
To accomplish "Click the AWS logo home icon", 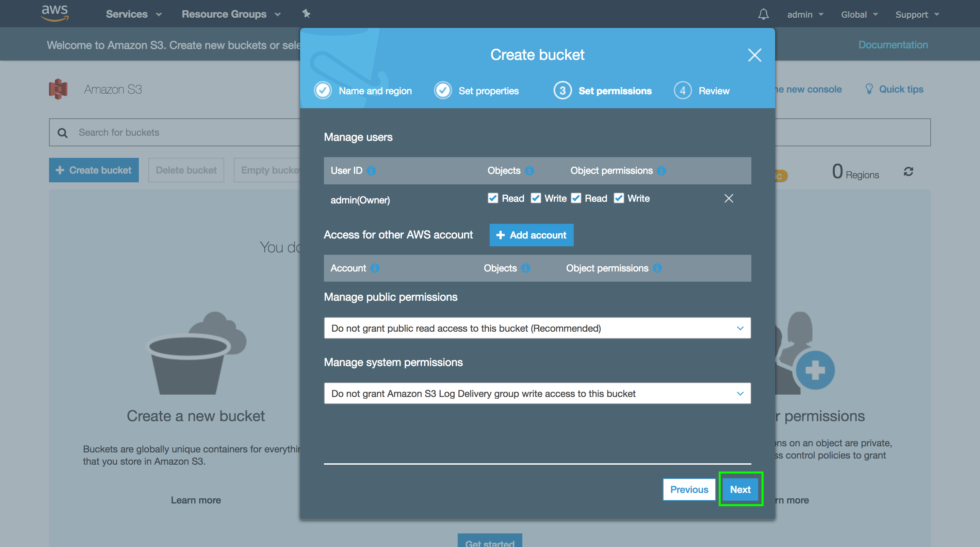I will [55, 13].
